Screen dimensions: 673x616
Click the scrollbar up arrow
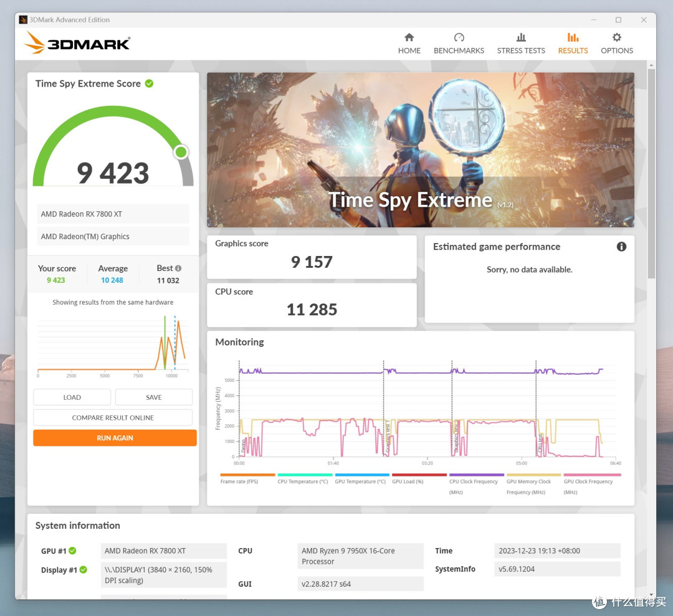coord(651,65)
